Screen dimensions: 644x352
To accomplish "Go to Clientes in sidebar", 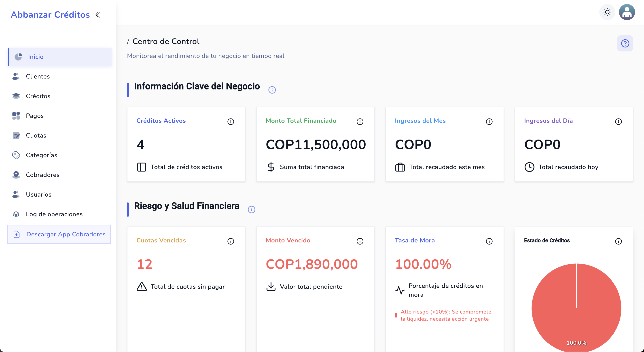I will point(60,76).
